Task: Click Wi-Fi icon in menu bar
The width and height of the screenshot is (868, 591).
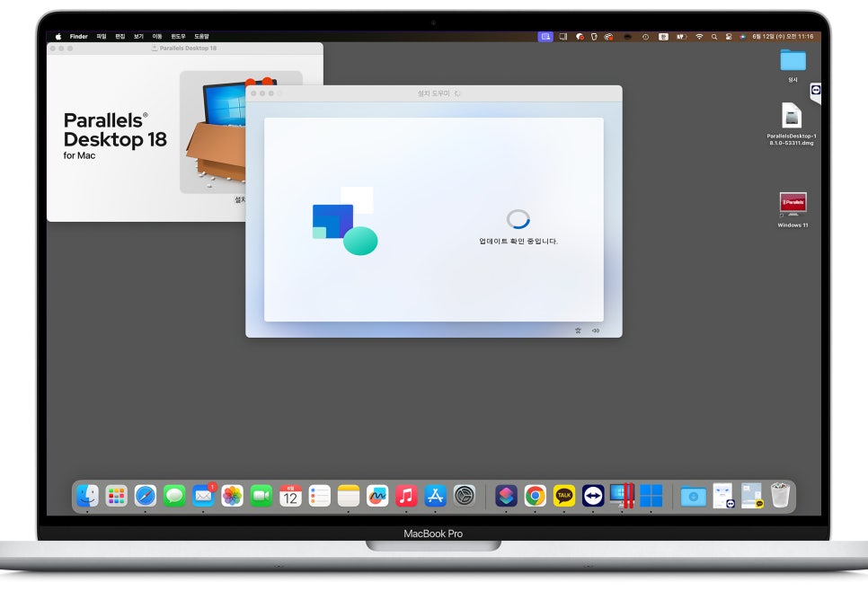Action: (x=699, y=37)
